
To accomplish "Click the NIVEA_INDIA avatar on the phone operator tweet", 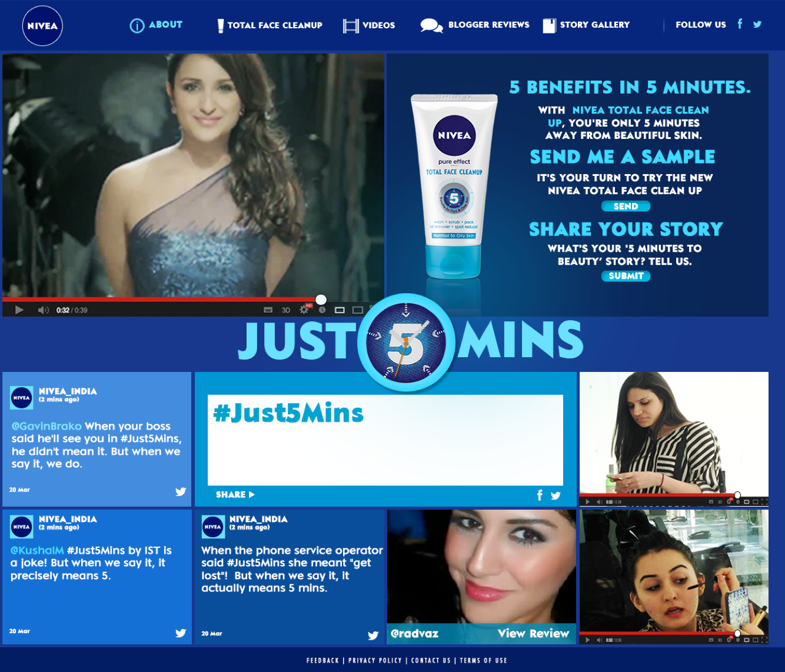I will (x=212, y=527).
